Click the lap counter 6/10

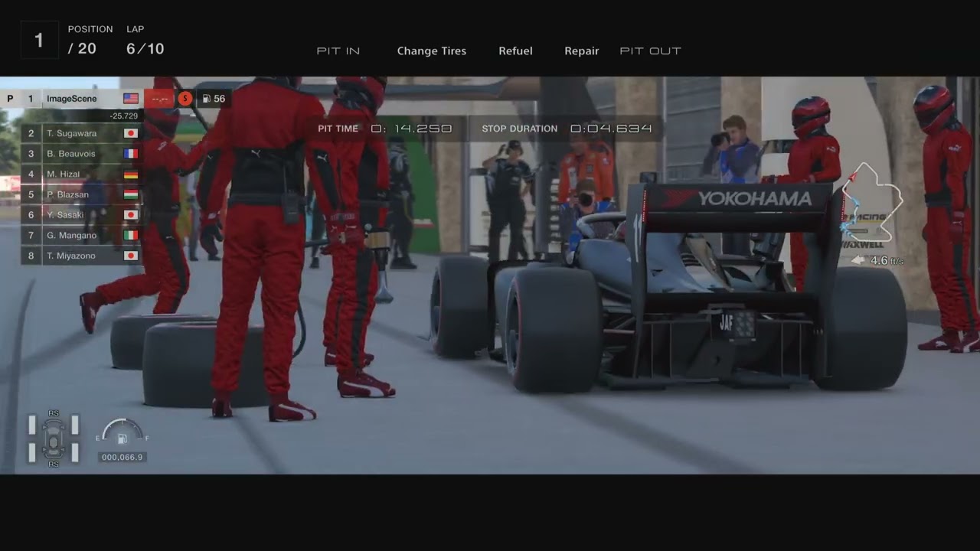click(x=145, y=49)
